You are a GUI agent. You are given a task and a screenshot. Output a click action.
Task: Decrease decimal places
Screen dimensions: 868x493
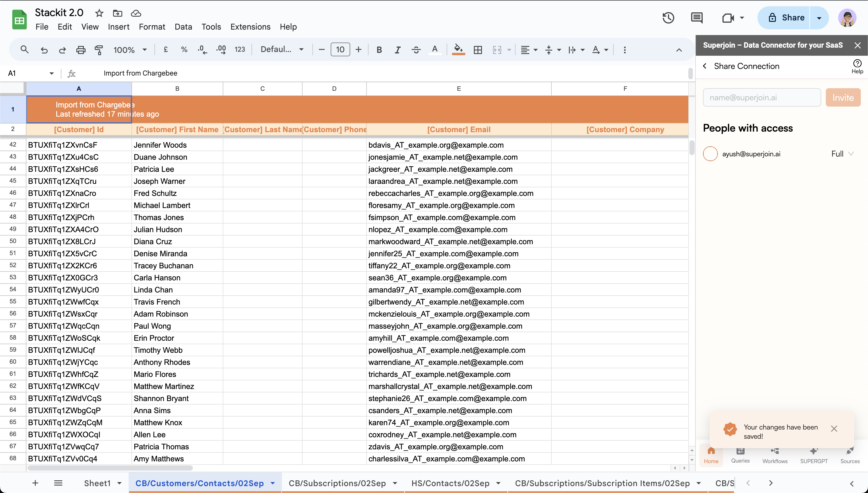click(202, 50)
